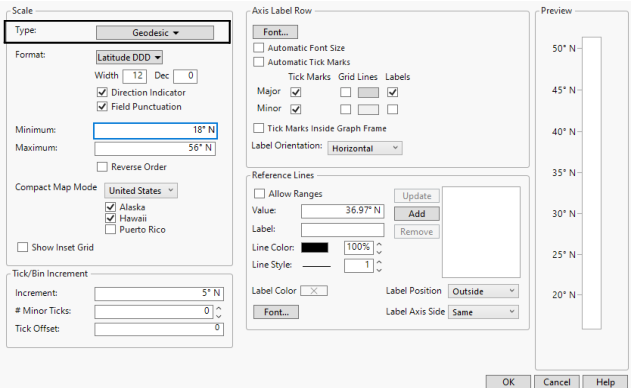Click the reference line Label field

point(342,230)
